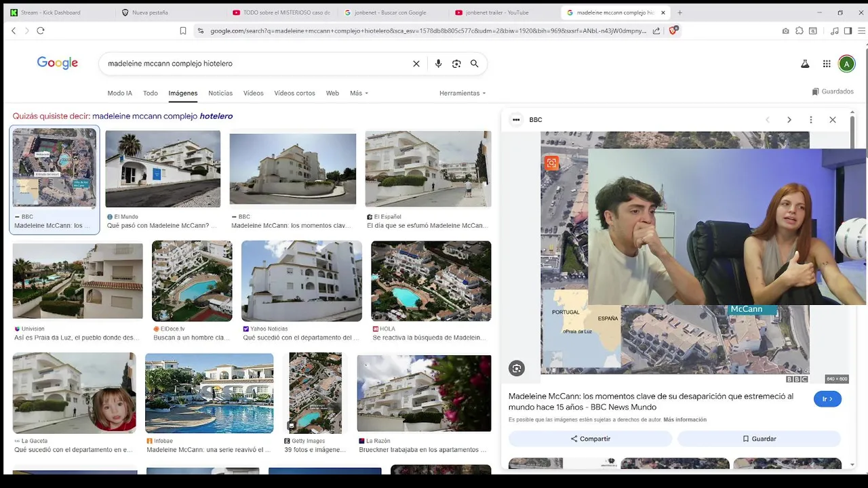Close the image preview panel
The image size is (868, 488).
coord(833,120)
